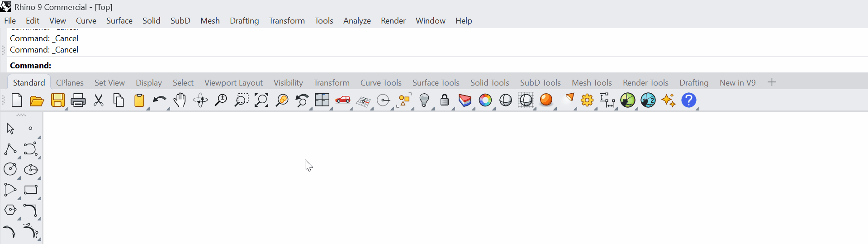Click the Object Properties color wheel icon

pyautogui.click(x=485, y=100)
